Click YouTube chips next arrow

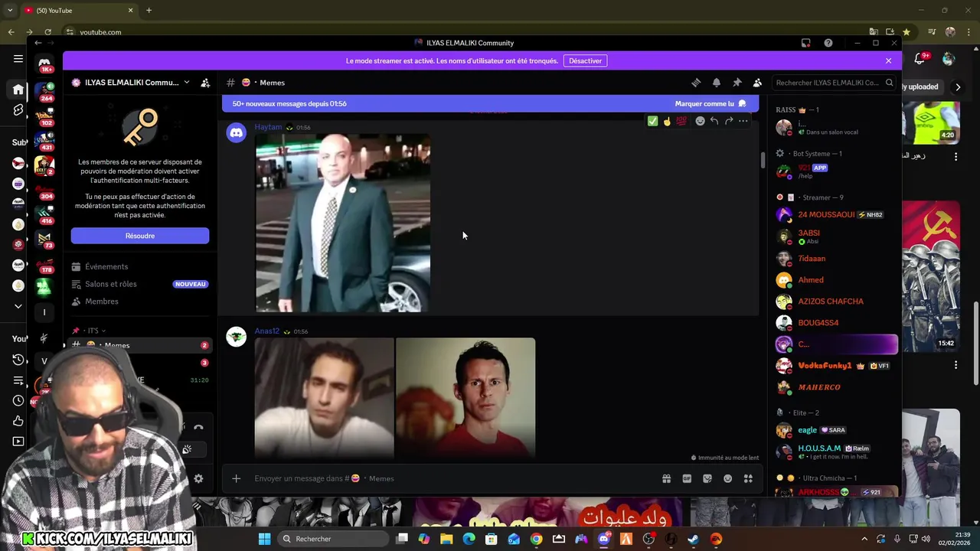tap(958, 87)
